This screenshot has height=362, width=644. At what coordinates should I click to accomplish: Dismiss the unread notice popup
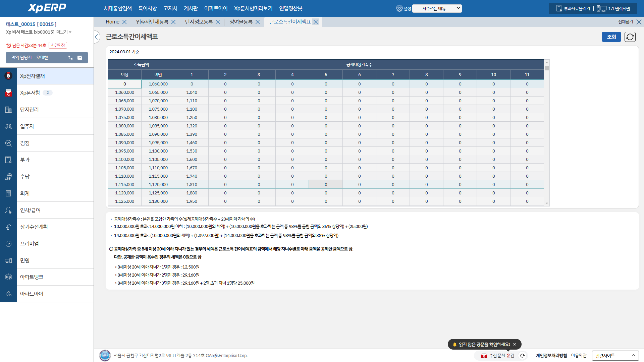tap(515, 344)
